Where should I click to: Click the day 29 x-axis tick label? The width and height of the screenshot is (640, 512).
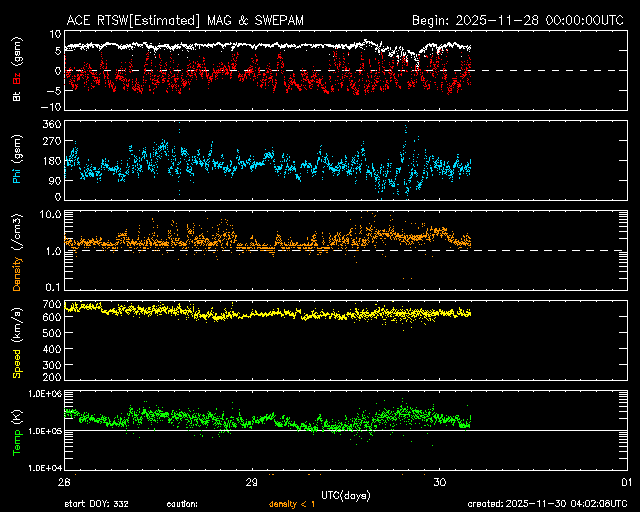[x=253, y=482]
